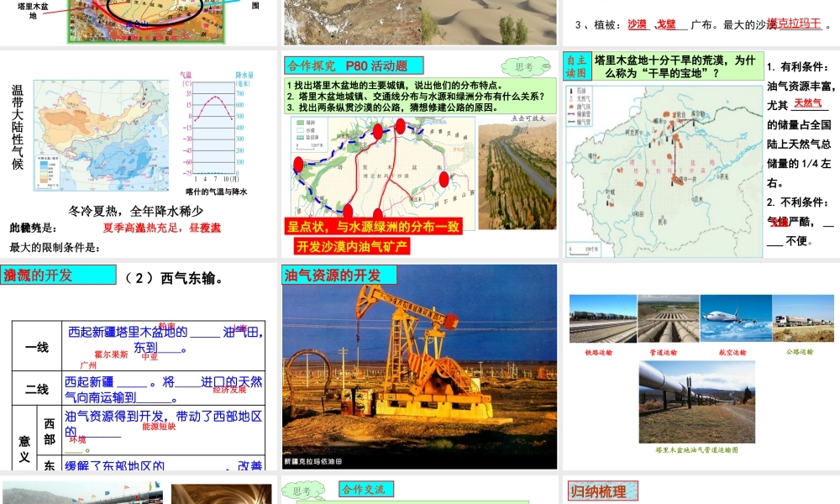Viewport: 840px width, 504px height.
Task: Open the 管道运输 pipelines photo
Action: [x=668, y=318]
